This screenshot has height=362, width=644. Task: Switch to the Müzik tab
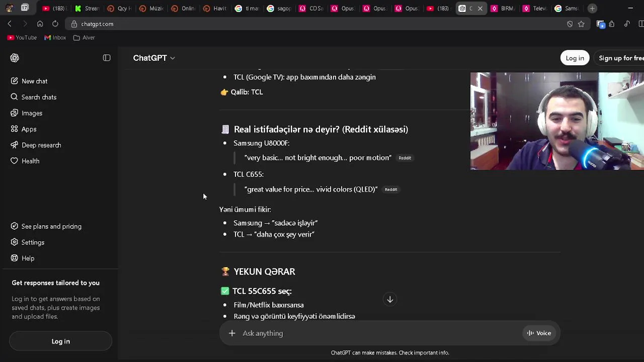pyautogui.click(x=152, y=9)
